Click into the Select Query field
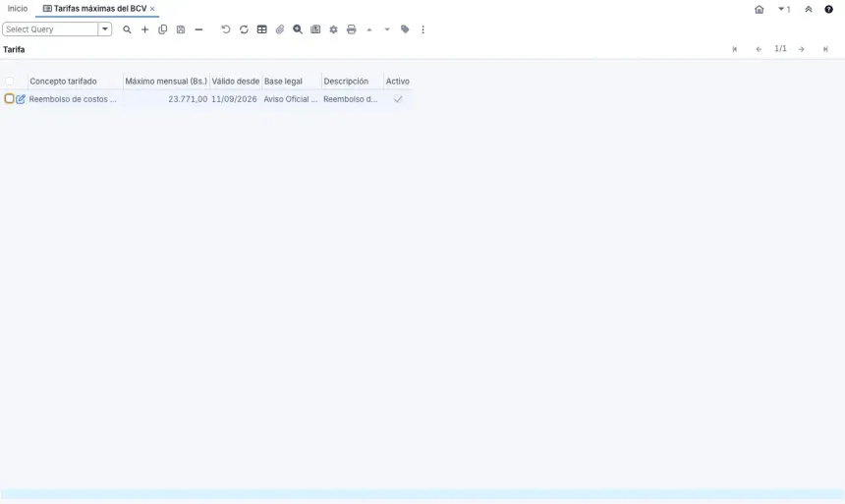845x504 pixels. (50, 29)
